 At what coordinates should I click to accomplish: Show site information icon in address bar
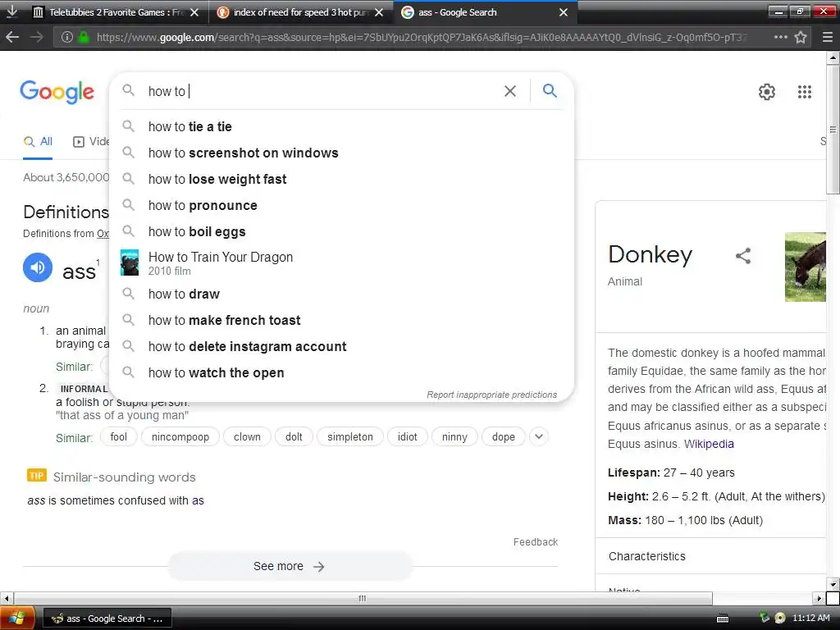click(x=67, y=37)
